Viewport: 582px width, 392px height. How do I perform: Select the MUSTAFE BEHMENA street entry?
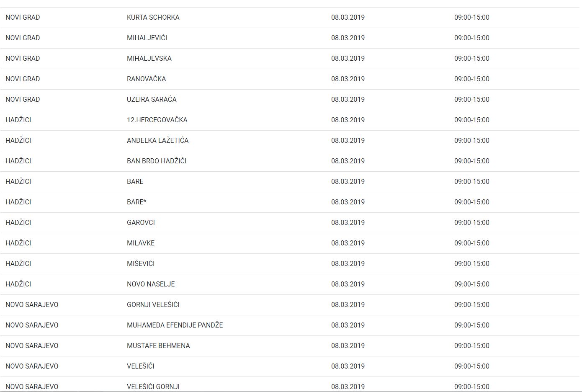[x=158, y=346]
